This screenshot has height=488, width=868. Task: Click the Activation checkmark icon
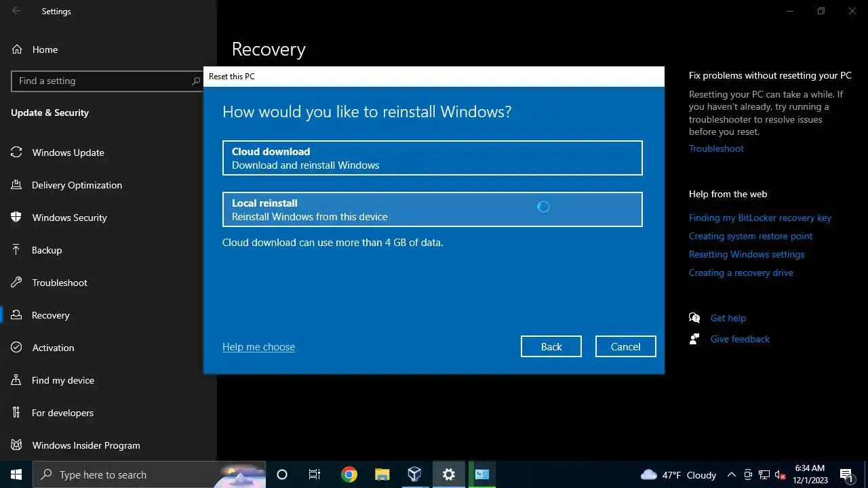tap(16, 348)
